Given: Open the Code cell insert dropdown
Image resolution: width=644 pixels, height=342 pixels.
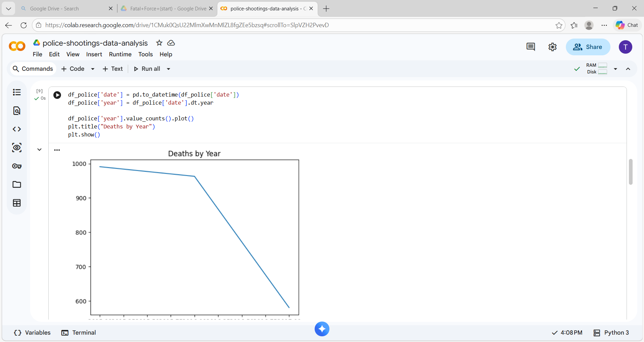Looking at the screenshot, I should [93, 69].
